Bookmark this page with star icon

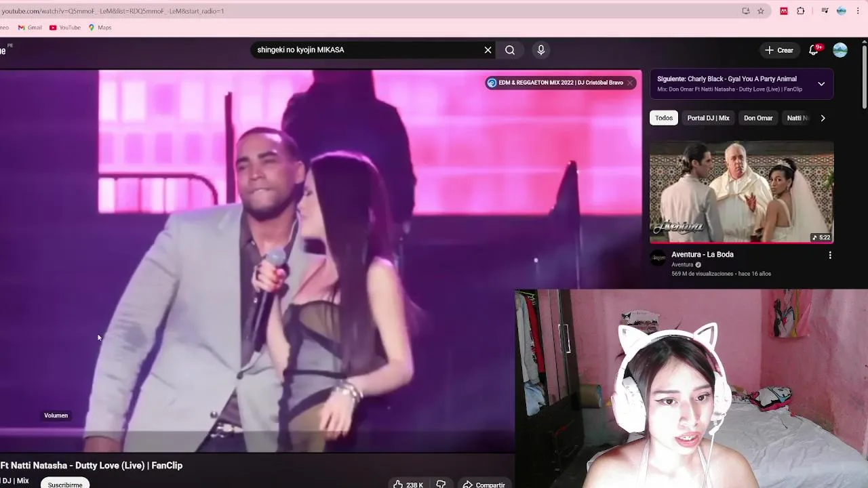coord(761,11)
